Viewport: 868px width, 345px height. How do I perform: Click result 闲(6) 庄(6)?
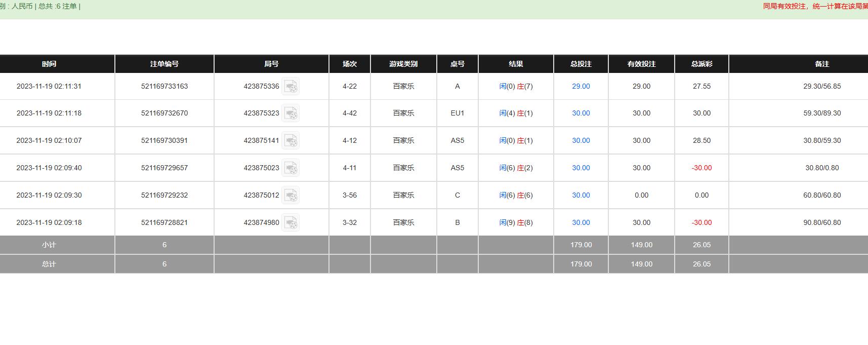point(516,195)
